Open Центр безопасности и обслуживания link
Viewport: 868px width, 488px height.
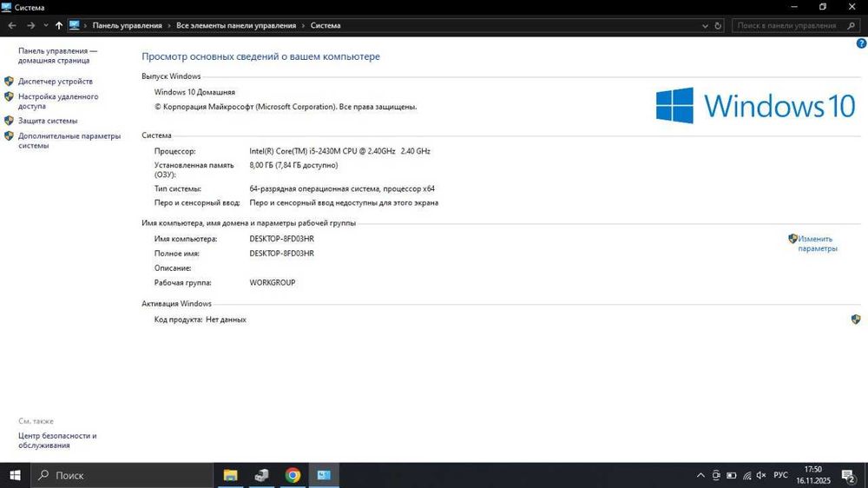click(x=57, y=440)
